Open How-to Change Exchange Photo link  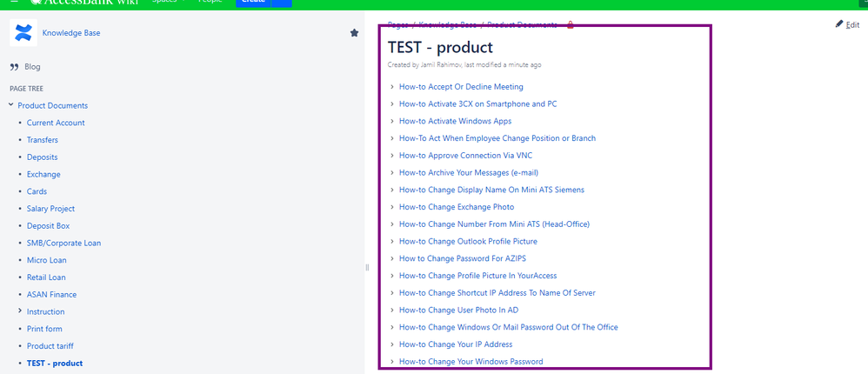coord(457,207)
